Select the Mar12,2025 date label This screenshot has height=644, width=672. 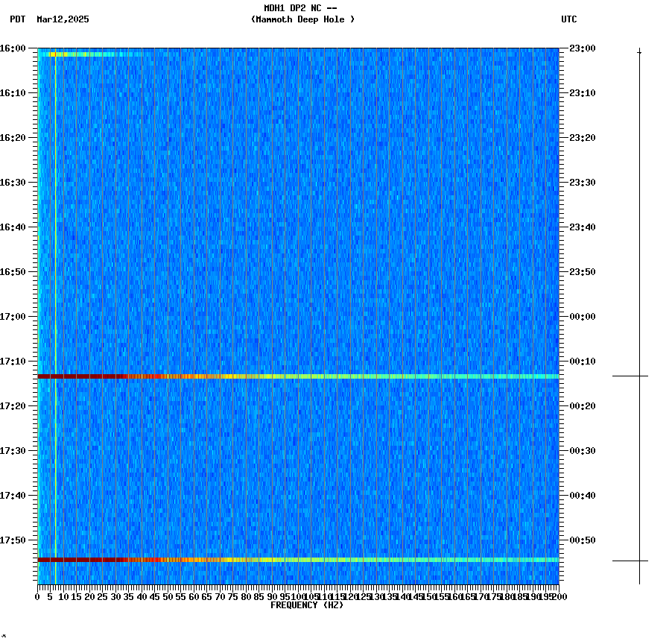tap(63, 20)
